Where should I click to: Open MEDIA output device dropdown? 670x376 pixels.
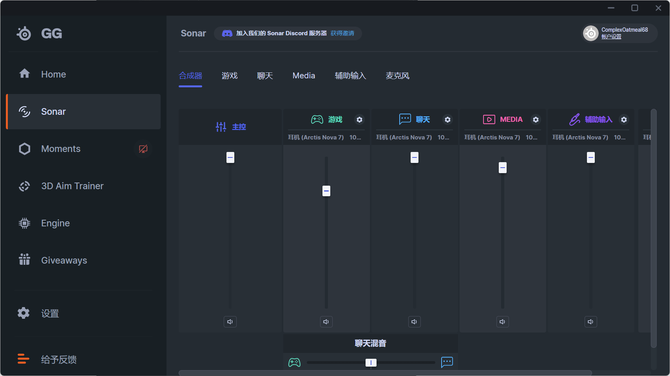(x=502, y=137)
